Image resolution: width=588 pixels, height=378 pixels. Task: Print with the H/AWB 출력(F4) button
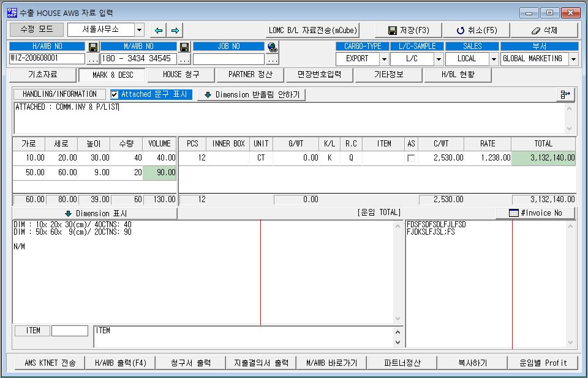pos(121,363)
